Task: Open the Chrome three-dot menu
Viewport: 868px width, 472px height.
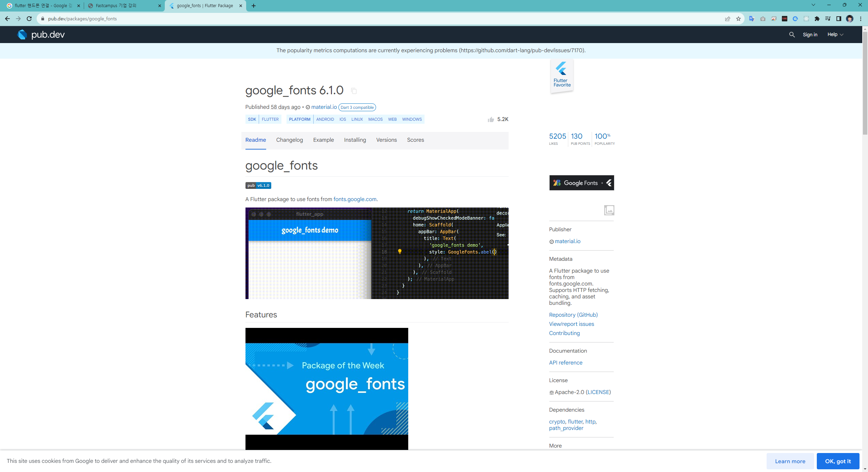Action: coord(861,19)
